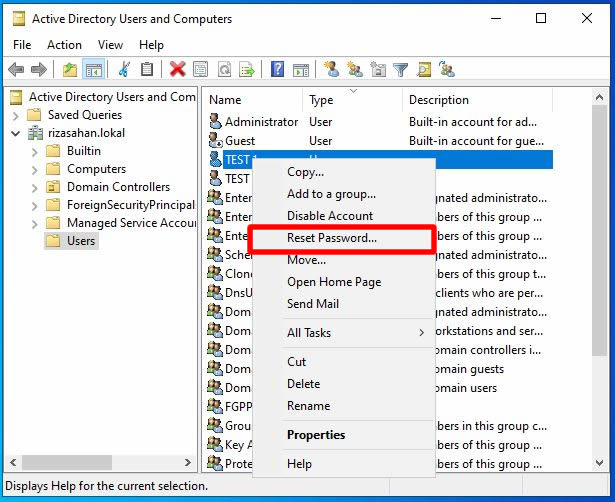This screenshot has height=502, width=615.
Task: Click the Up one level folder icon
Action: [x=70, y=70]
